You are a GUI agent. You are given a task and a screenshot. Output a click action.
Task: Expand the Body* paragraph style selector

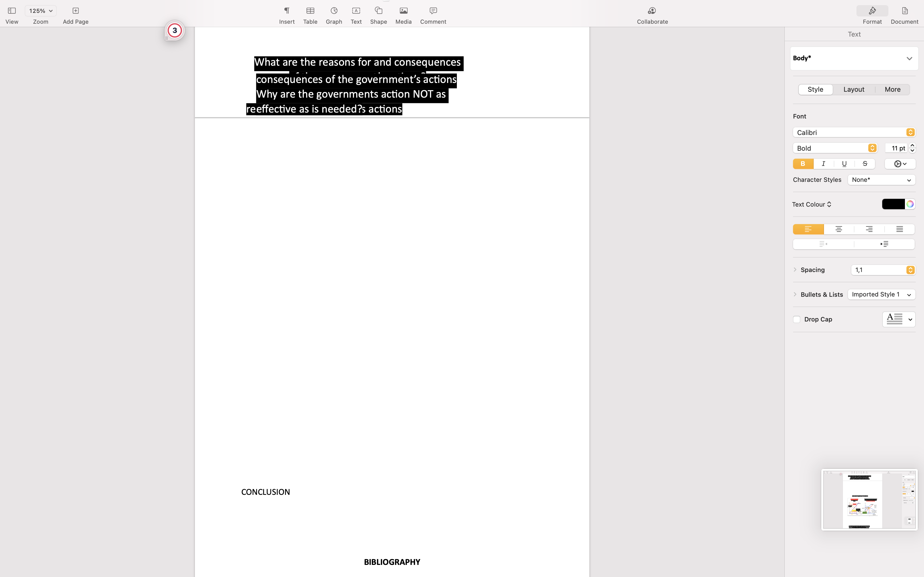point(854,58)
